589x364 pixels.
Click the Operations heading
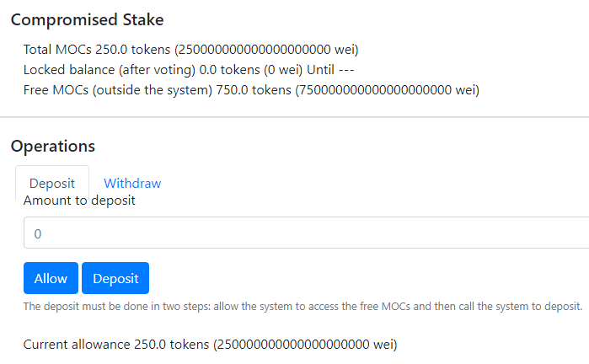click(53, 146)
